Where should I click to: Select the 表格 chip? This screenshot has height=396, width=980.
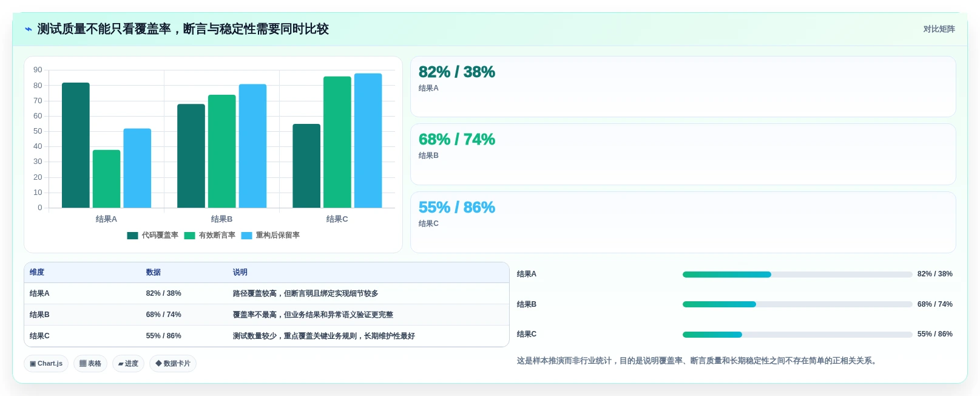pyautogui.click(x=90, y=364)
